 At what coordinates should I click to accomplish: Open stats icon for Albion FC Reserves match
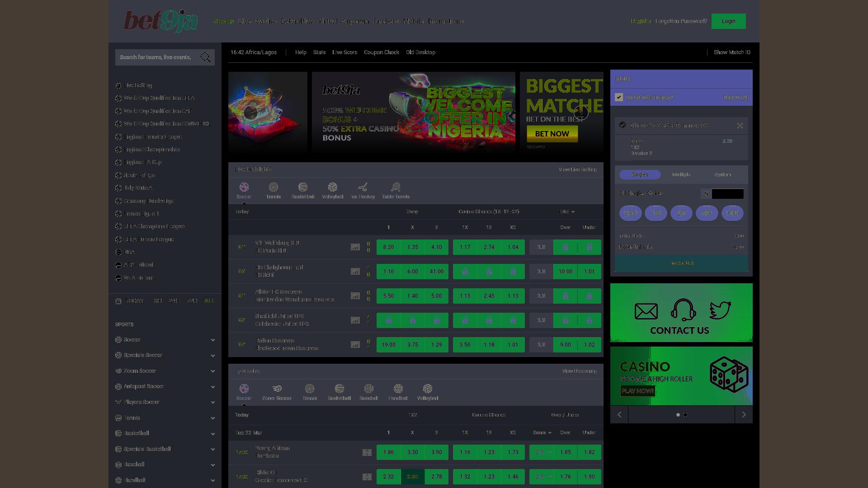coord(355,296)
